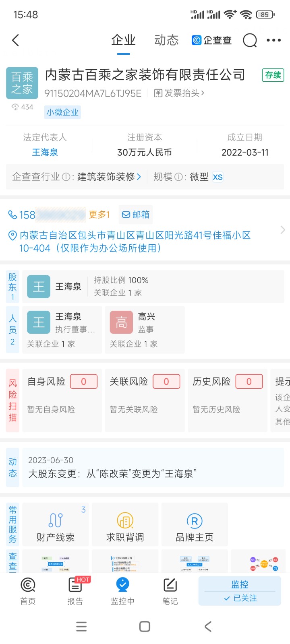Expand contact details with the right chevron
This screenshot has width=290, height=644.
(282, 230)
